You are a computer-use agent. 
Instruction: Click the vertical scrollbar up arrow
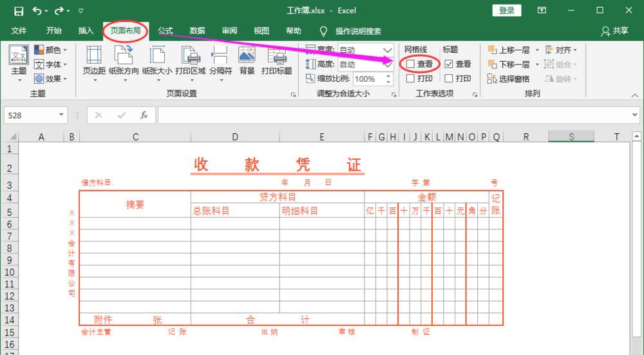point(637,136)
